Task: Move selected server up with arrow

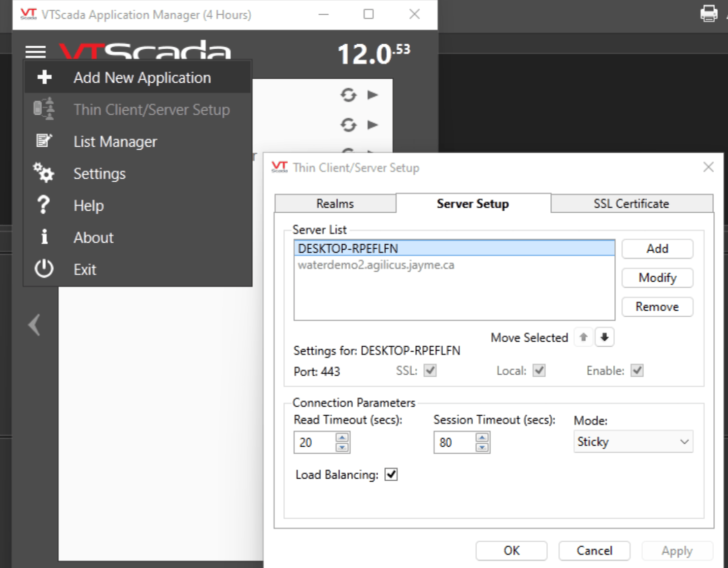Action: coord(583,337)
